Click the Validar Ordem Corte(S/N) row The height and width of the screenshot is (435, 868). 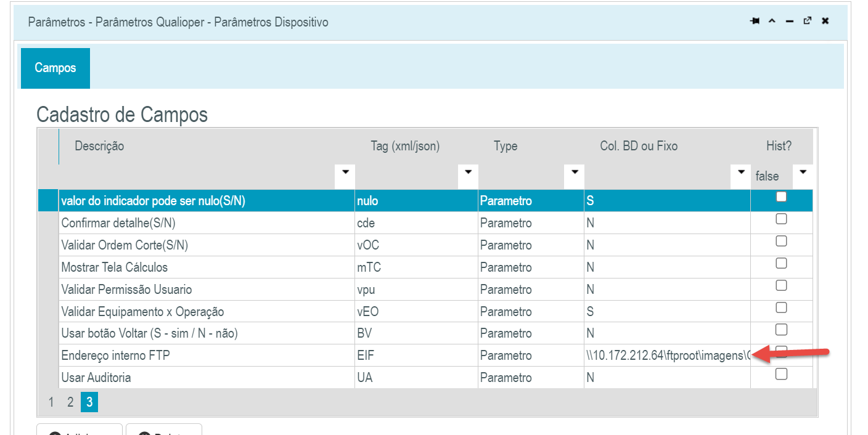coord(125,245)
